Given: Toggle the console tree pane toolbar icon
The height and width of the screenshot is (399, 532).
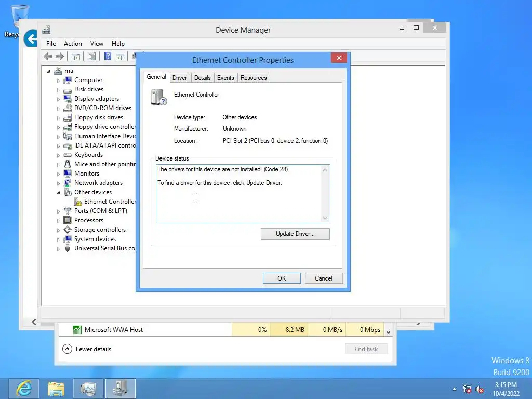Looking at the screenshot, I should 76,56.
